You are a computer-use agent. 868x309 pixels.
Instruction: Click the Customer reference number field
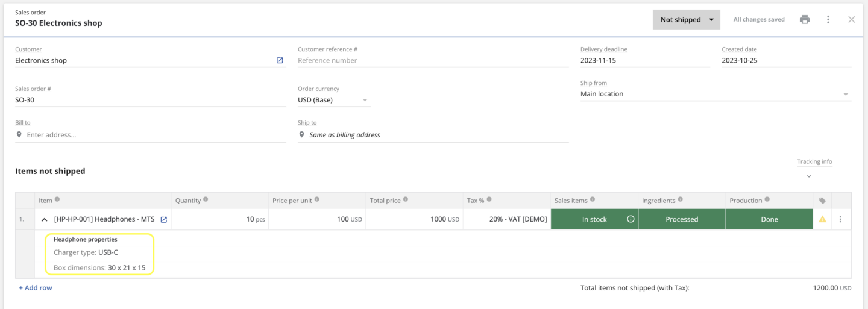pyautogui.click(x=433, y=60)
